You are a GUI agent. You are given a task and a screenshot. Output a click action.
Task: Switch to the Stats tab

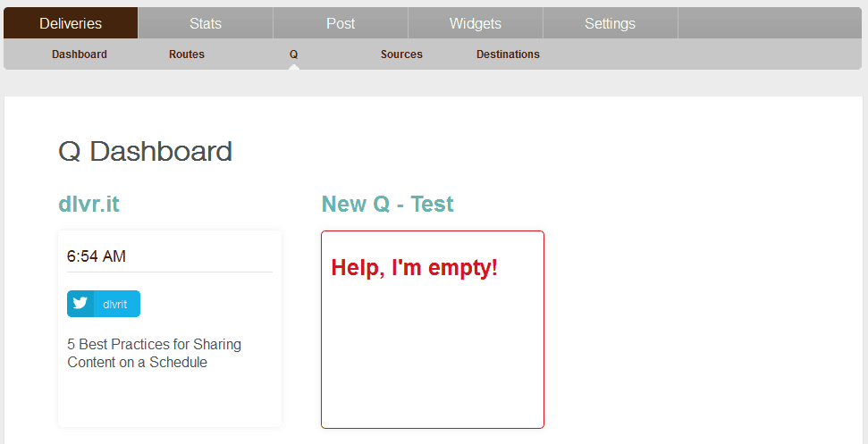[206, 23]
